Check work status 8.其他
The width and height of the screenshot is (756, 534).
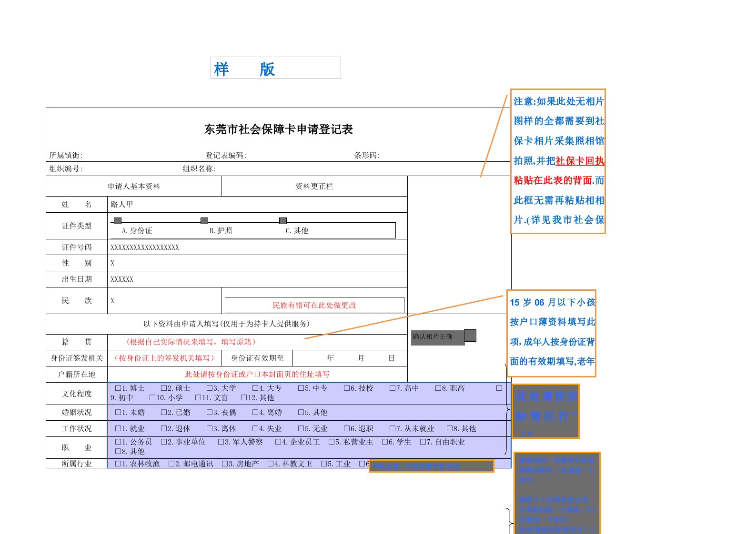(x=450, y=429)
